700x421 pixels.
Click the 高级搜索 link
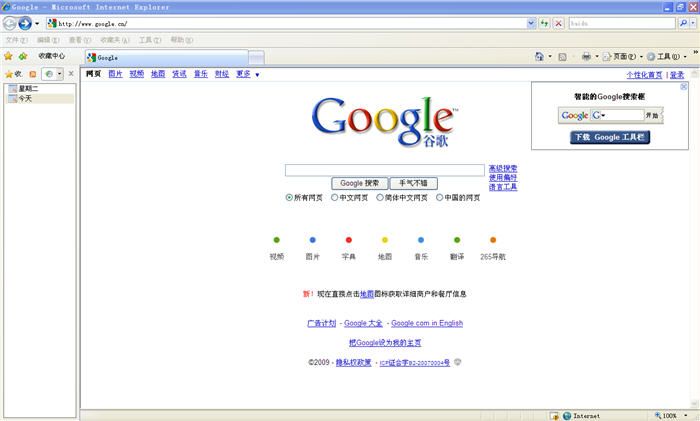[x=503, y=169]
